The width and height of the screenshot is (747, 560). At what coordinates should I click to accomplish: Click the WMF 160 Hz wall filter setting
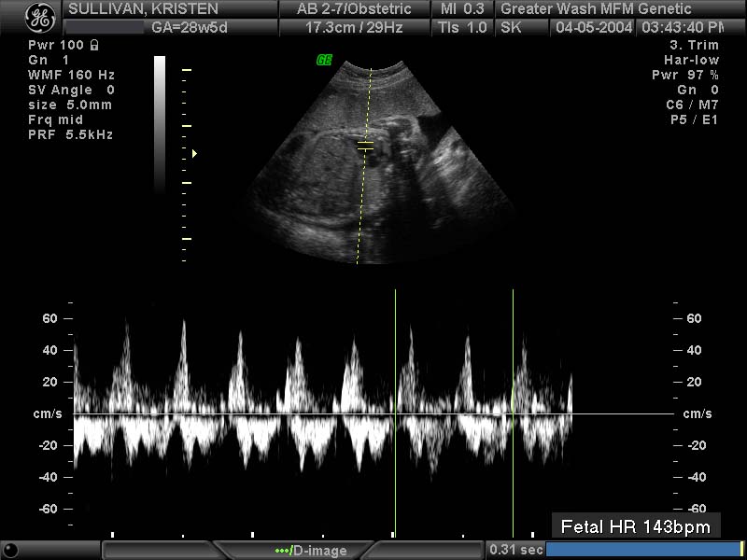pyautogui.click(x=71, y=75)
